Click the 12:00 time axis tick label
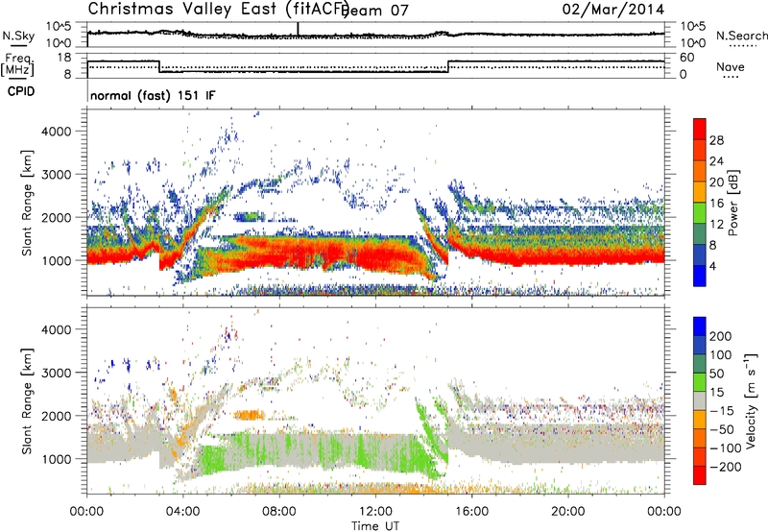This screenshot has height=532, width=768. coord(375,512)
